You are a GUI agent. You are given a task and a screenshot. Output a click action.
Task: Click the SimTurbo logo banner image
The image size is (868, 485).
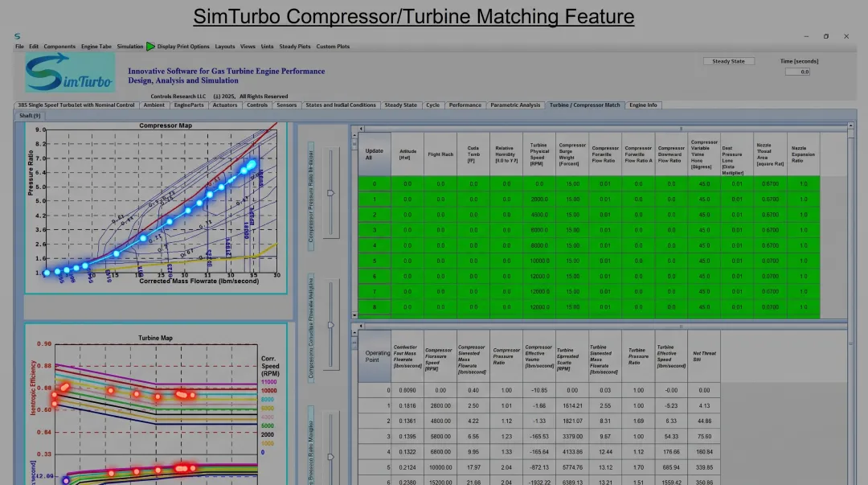70,72
